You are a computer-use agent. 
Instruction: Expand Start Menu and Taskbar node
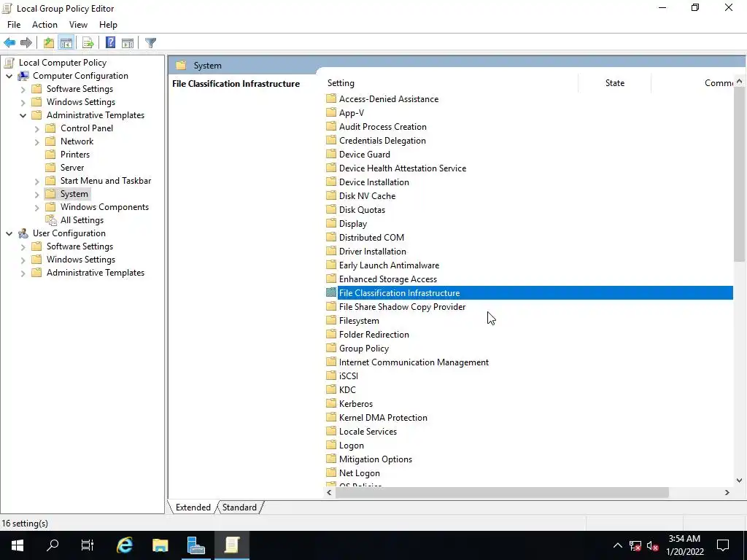[x=36, y=181]
